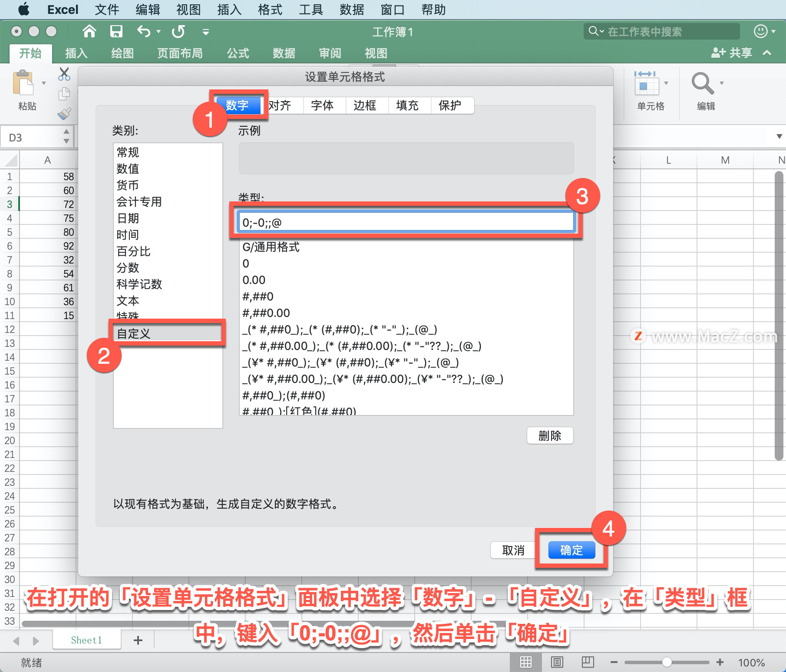
Task: Click the Share button with person icon
Action: [x=732, y=53]
